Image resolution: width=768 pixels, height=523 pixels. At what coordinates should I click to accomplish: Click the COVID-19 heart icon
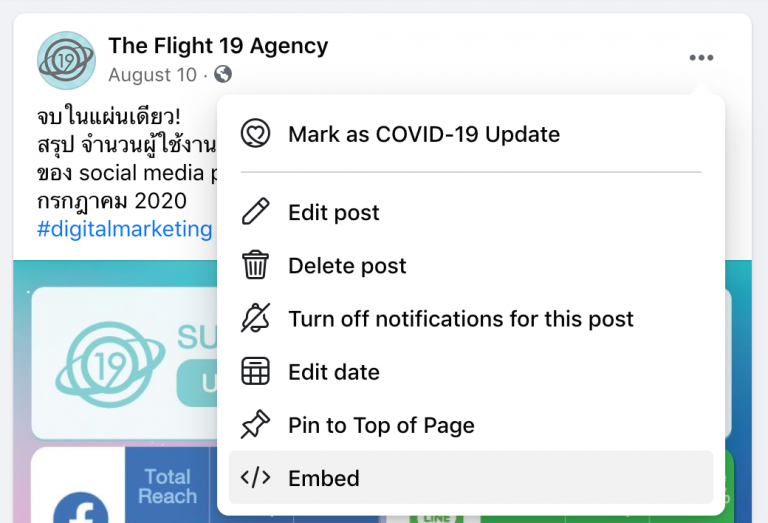pyautogui.click(x=255, y=133)
